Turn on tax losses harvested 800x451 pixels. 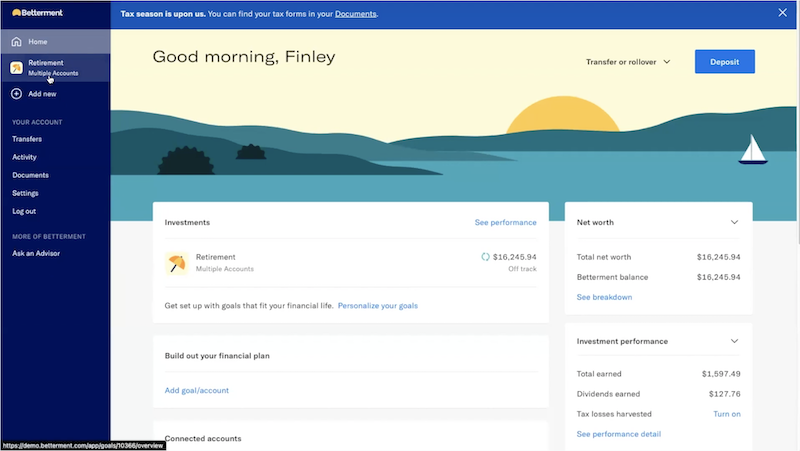[726, 414]
